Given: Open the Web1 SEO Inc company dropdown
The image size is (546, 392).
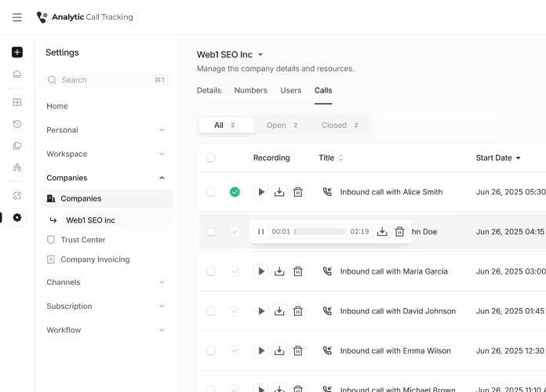Looking at the screenshot, I should pos(260,55).
